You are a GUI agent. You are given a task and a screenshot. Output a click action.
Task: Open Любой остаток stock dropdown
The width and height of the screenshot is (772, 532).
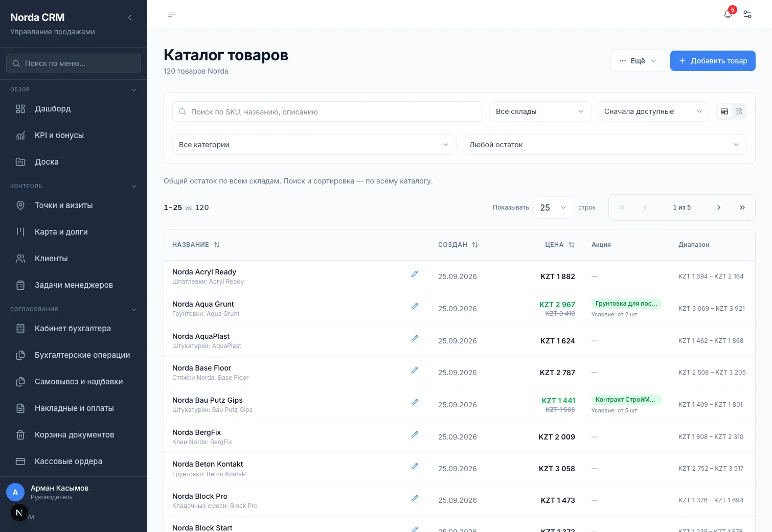point(605,145)
